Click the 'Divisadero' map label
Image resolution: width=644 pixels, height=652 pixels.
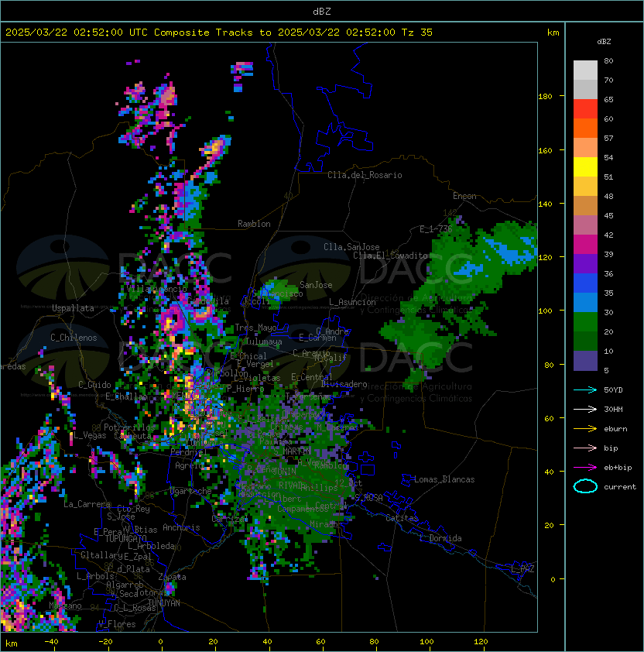[344, 384]
